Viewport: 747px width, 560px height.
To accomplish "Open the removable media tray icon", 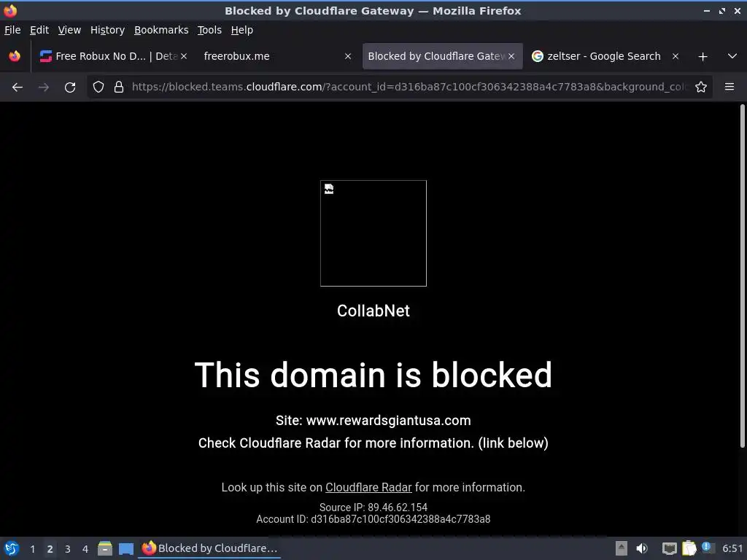I will 622,548.
